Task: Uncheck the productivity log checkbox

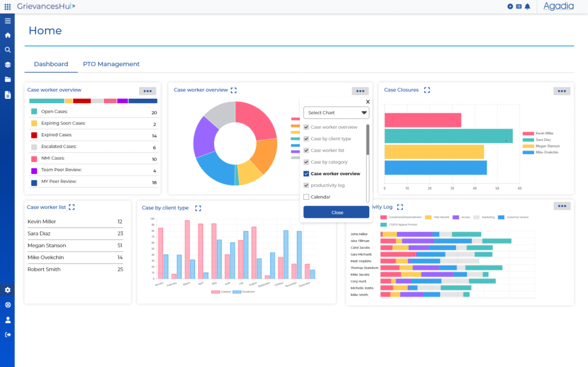Action: (x=306, y=186)
